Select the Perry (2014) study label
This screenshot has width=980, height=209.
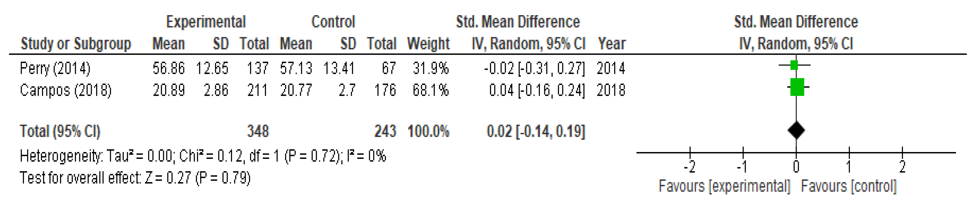[55, 68]
